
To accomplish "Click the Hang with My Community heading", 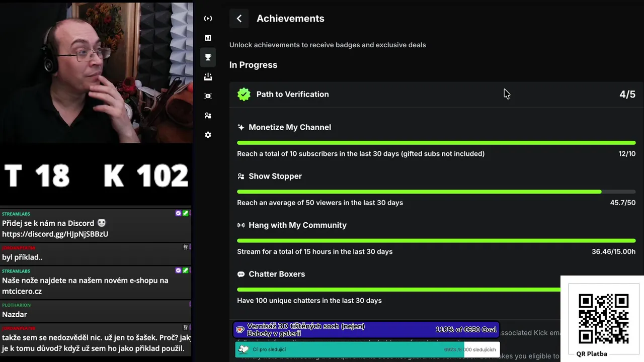I will click(297, 225).
